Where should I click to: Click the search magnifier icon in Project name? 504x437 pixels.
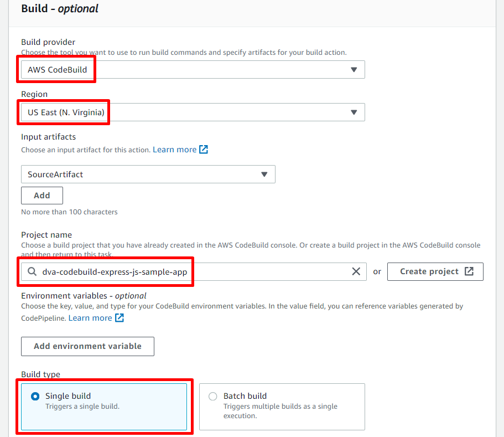(32, 271)
